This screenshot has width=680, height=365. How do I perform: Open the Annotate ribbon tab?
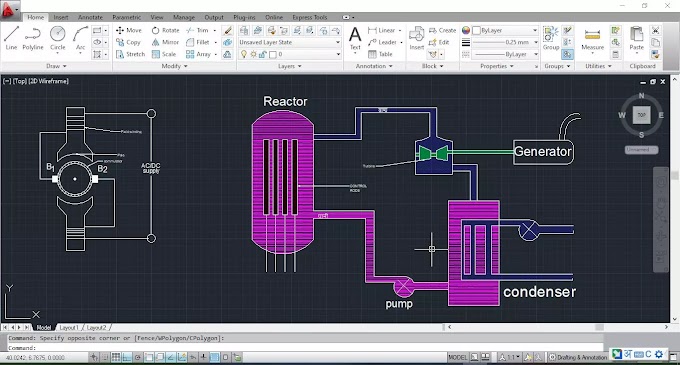click(90, 17)
